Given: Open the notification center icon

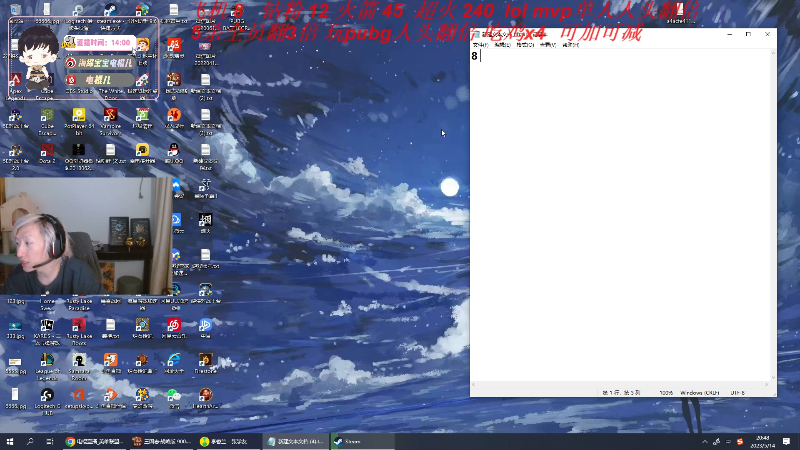Looking at the screenshot, I should click(x=786, y=441).
